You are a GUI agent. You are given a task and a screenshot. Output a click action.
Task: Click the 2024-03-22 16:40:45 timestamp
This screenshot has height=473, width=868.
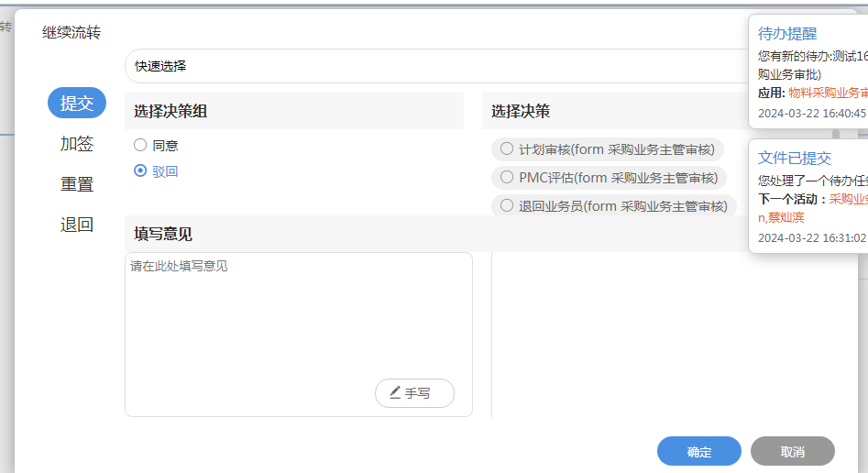coord(811,114)
